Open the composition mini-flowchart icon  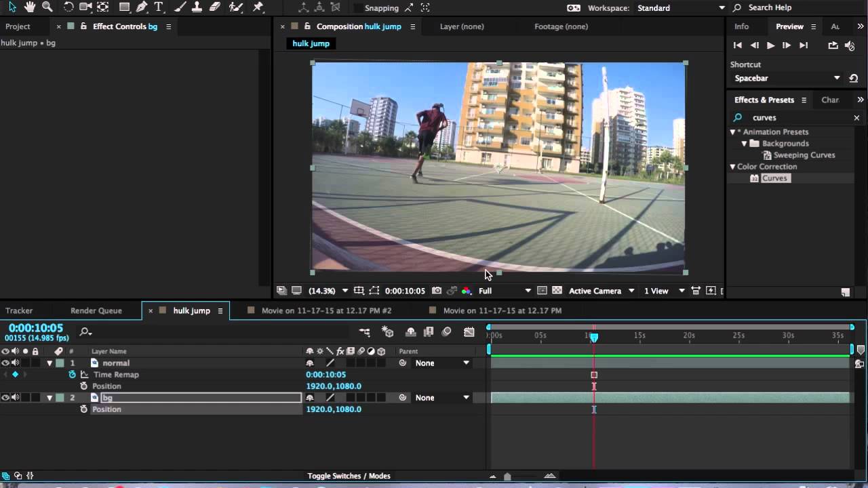pos(365,332)
